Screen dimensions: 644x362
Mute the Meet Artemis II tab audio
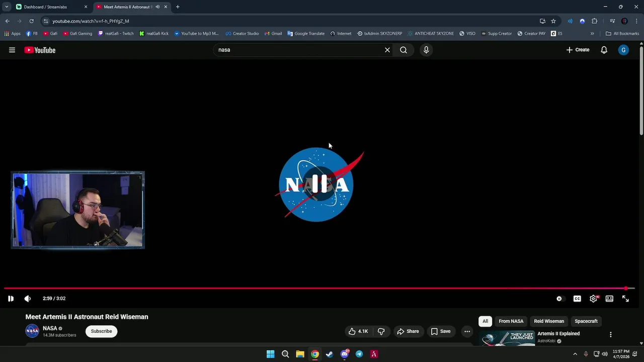tap(157, 7)
